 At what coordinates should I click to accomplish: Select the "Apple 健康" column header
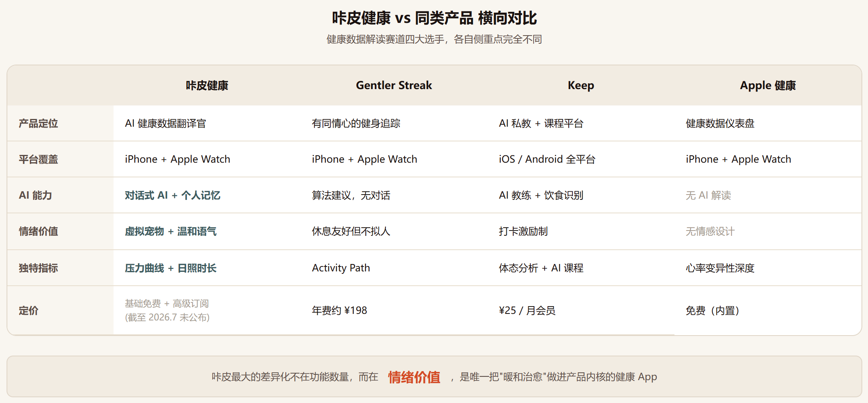point(768,85)
